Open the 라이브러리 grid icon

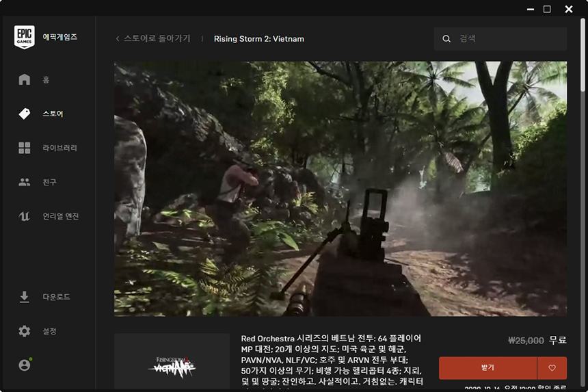(x=25, y=148)
